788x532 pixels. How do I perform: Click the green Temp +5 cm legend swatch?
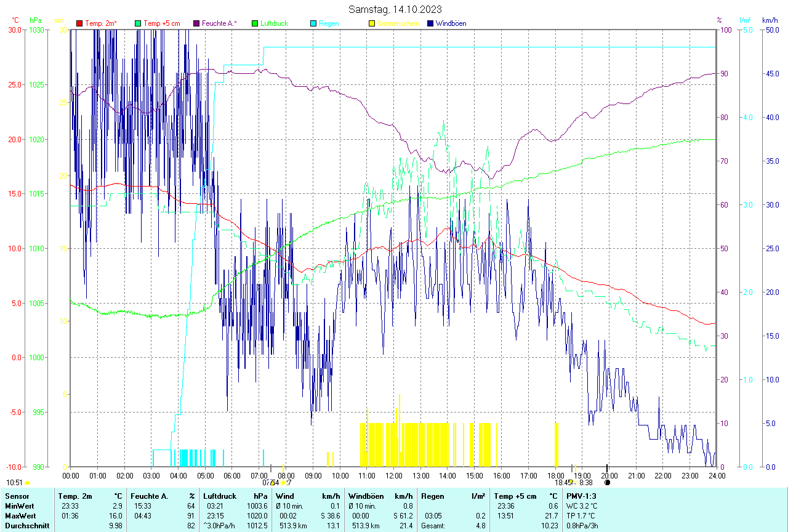[x=138, y=23]
